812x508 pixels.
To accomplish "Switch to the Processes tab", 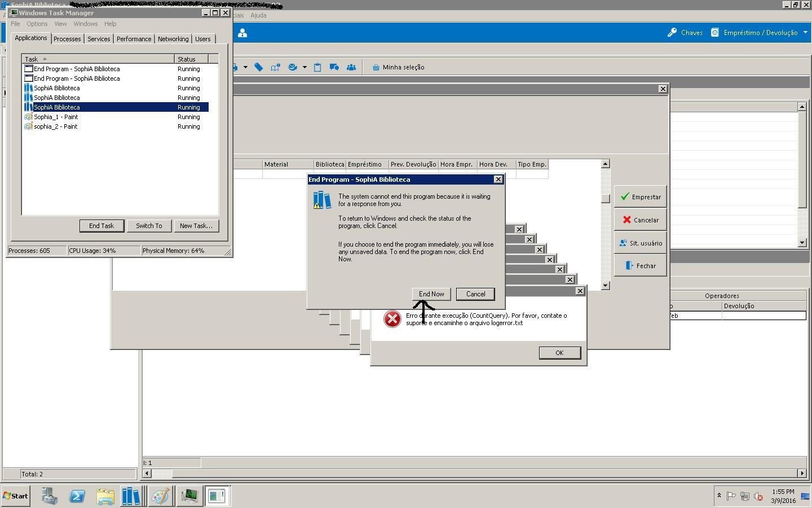I will pyautogui.click(x=67, y=39).
